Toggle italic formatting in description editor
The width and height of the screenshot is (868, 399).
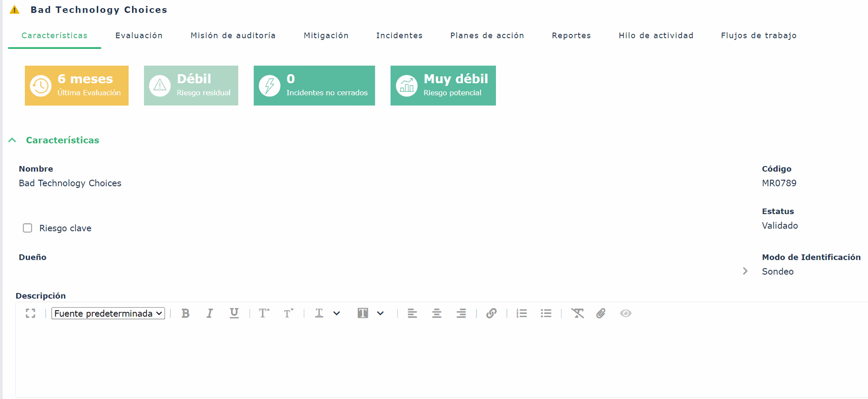click(210, 313)
